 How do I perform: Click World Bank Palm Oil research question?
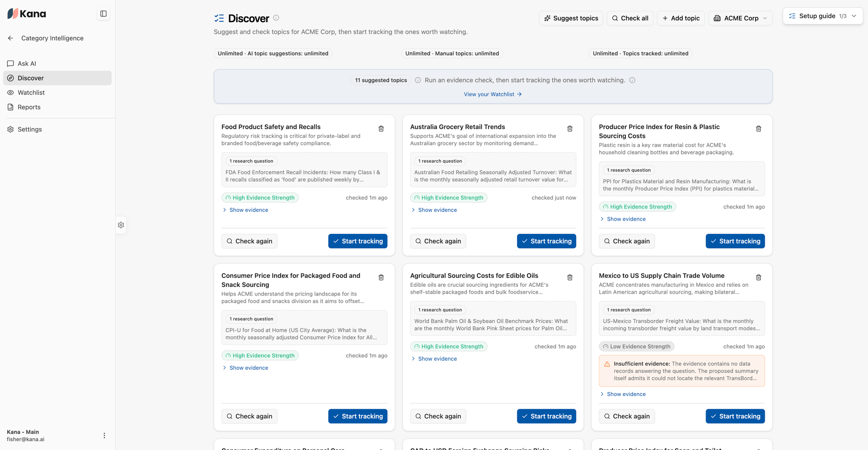click(x=493, y=319)
